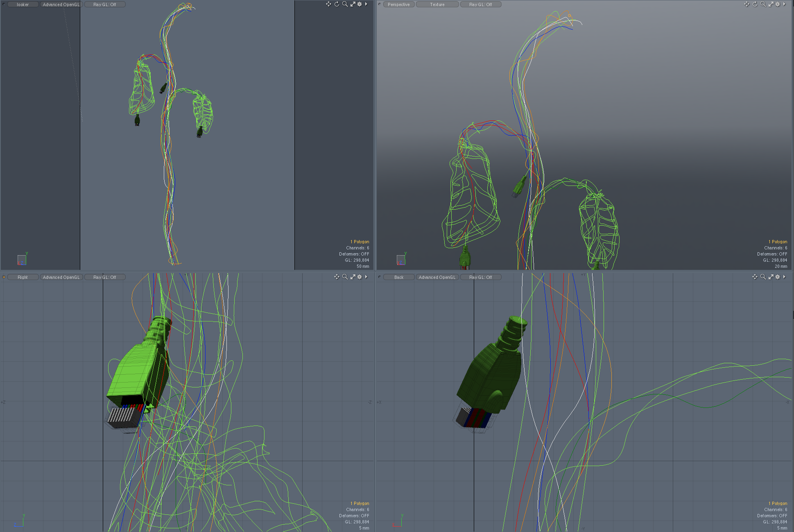Click 'Deformers: OFF' text in Back viewport

(x=772, y=516)
